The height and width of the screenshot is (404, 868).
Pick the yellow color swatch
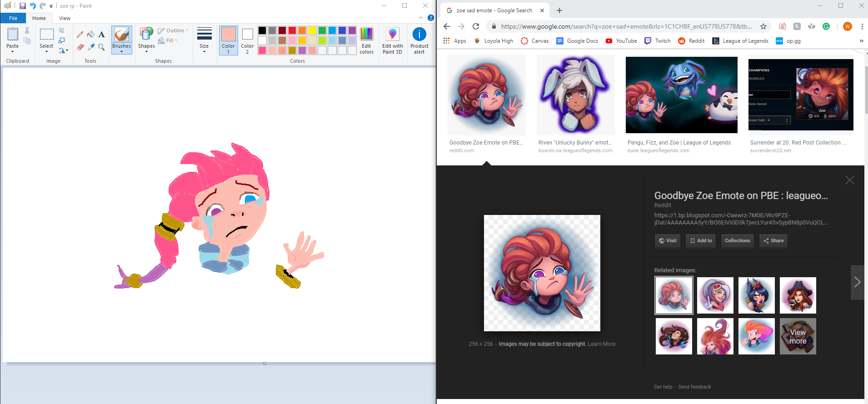(312, 30)
